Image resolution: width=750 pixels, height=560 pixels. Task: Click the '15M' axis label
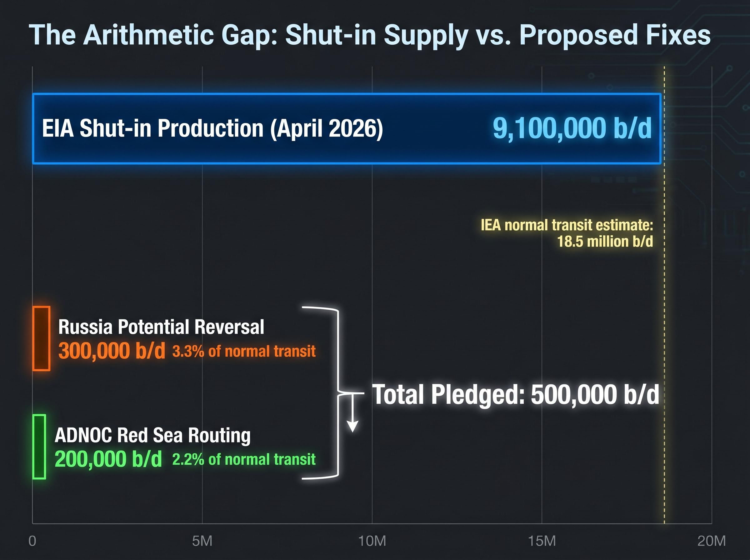pyautogui.click(x=542, y=541)
